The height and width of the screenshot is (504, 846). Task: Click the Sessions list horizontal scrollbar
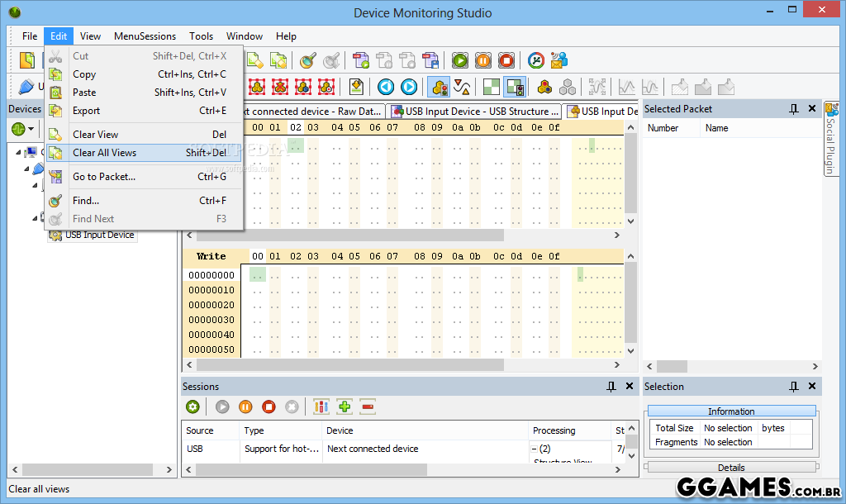(330, 469)
